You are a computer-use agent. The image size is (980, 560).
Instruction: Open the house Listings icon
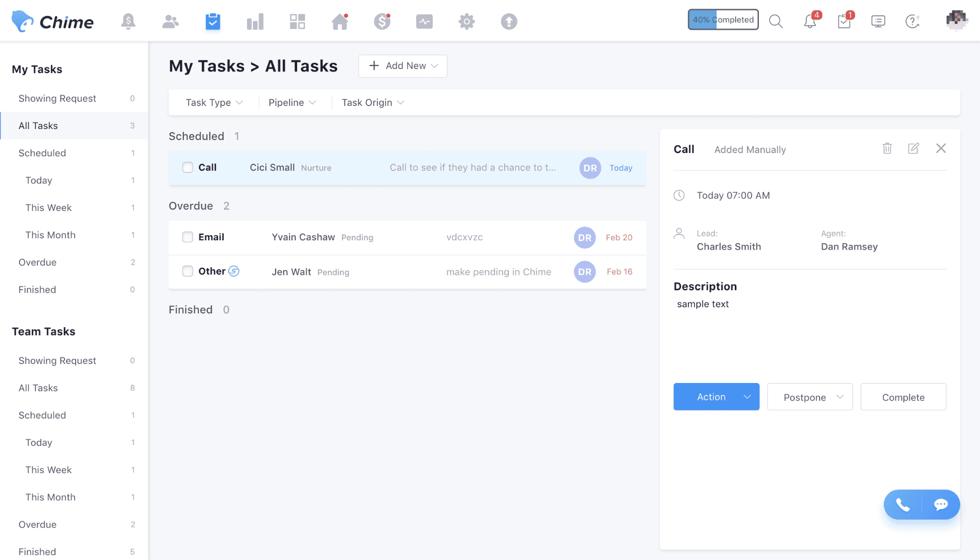click(340, 22)
